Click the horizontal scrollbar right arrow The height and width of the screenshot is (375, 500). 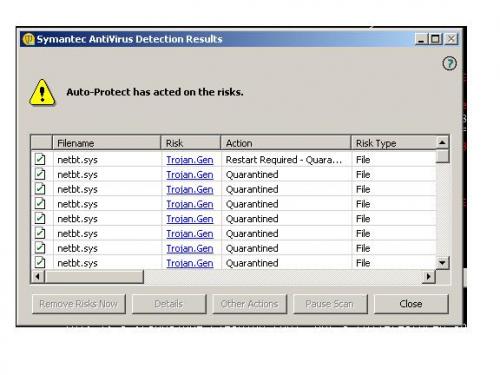point(429,276)
